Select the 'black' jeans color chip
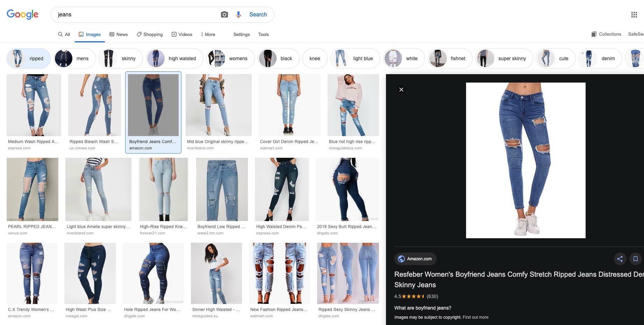The image size is (644, 325). (x=279, y=58)
